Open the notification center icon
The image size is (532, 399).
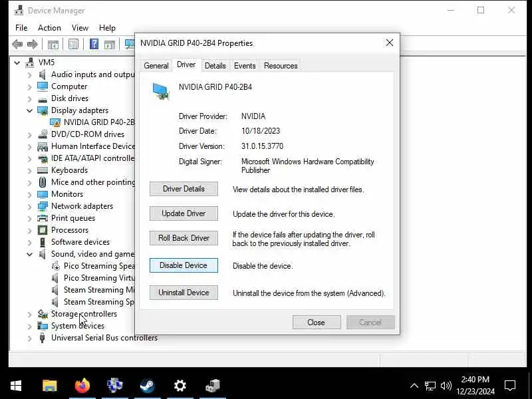510,386
